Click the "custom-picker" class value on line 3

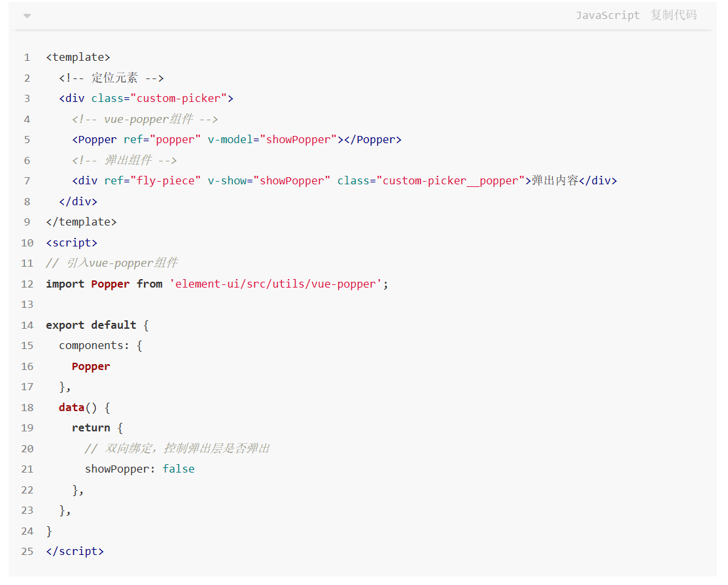[x=179, y=98]
